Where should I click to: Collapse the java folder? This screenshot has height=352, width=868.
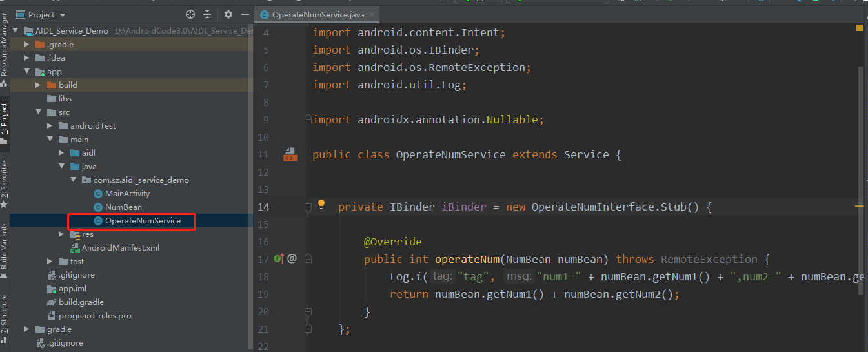(x=61, y=167)
